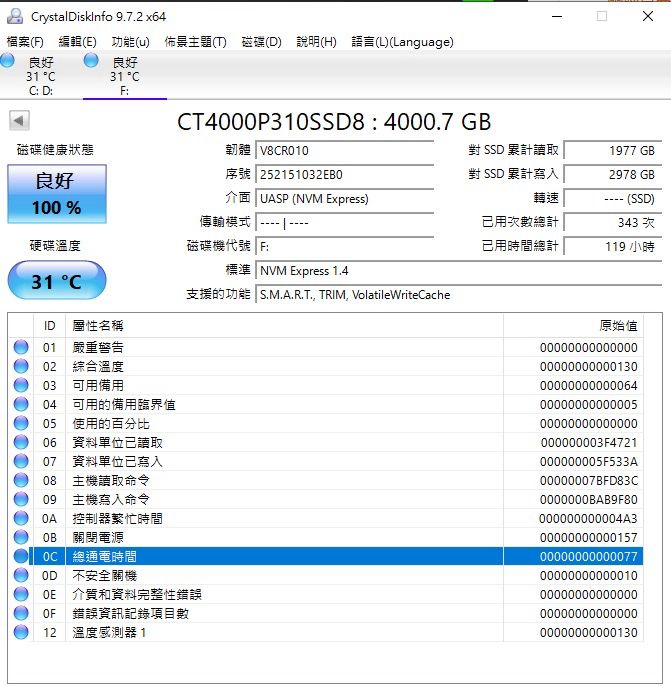Select the C: D: disk tab

(x=40, y=77)
